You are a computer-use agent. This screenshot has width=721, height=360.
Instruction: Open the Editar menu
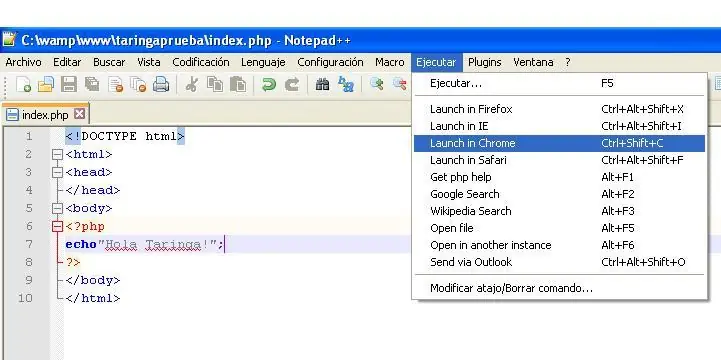[x=67, y=63]
